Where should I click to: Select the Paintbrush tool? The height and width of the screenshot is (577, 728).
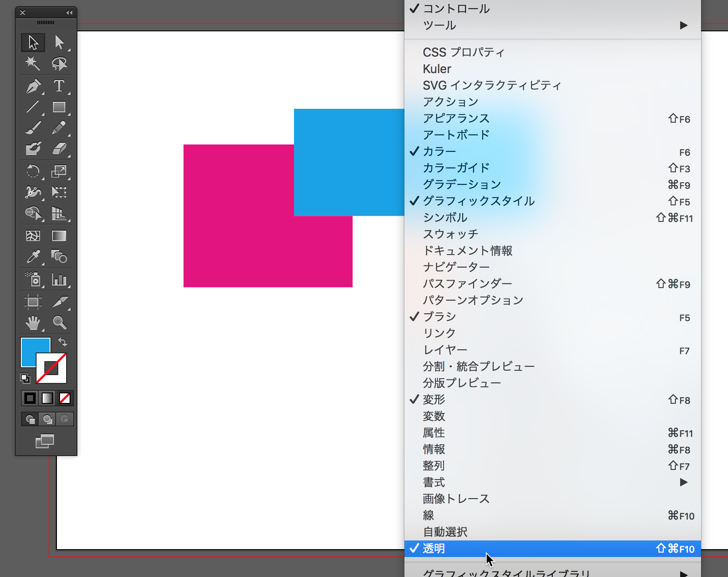[x=33, y=128]
